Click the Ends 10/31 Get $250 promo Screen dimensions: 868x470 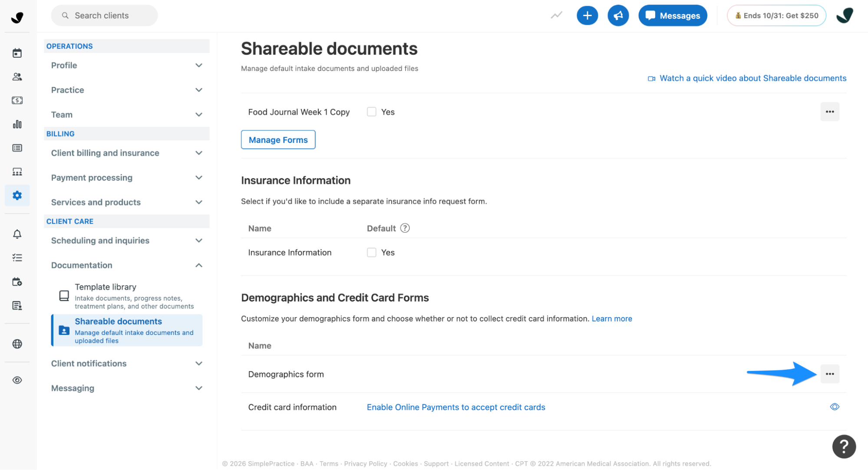pyautogui.click(x=776, y=16)
